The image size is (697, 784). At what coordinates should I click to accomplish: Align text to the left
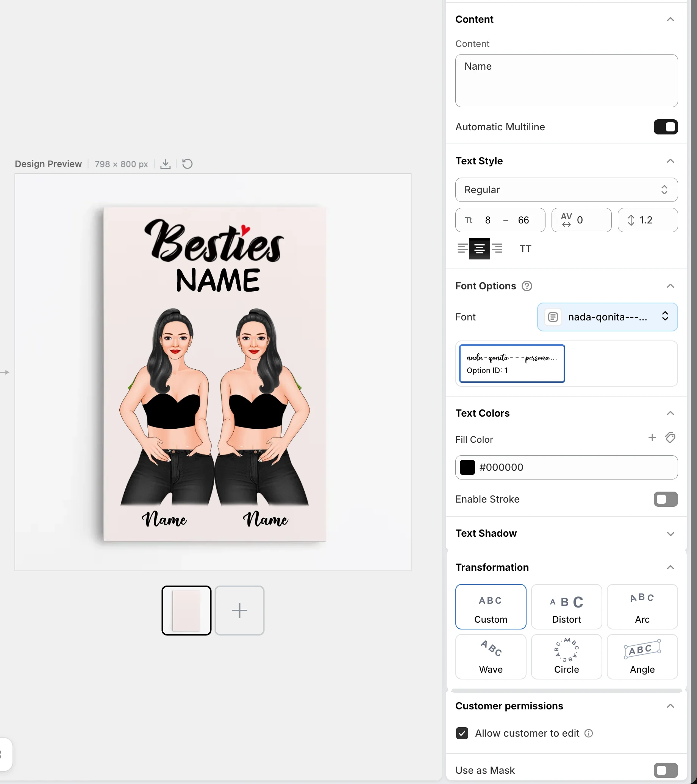click(x=462, y=248)
